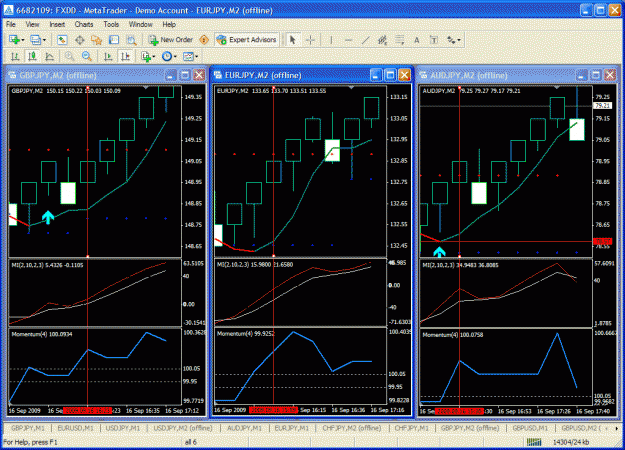This screenshot has width=625, height=450.
Task: Select the Crosshair tool
Action: 311,40
